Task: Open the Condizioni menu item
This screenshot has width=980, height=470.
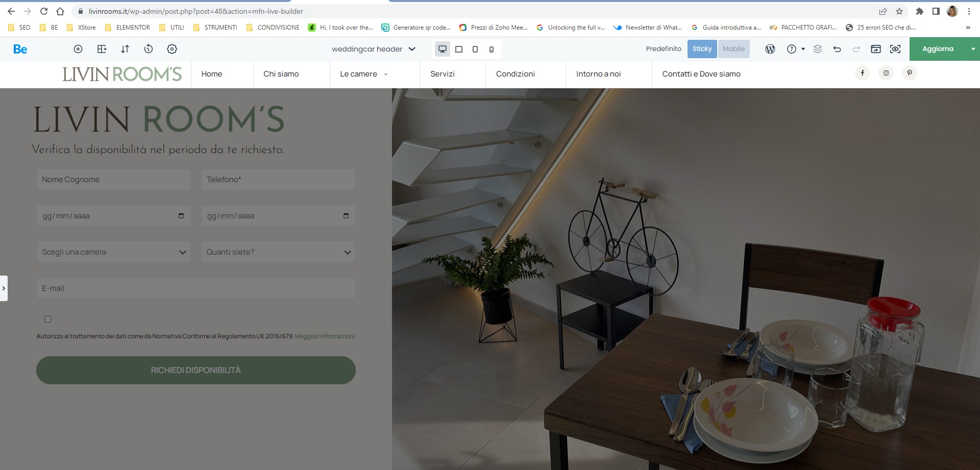Action: click(516, 74)
